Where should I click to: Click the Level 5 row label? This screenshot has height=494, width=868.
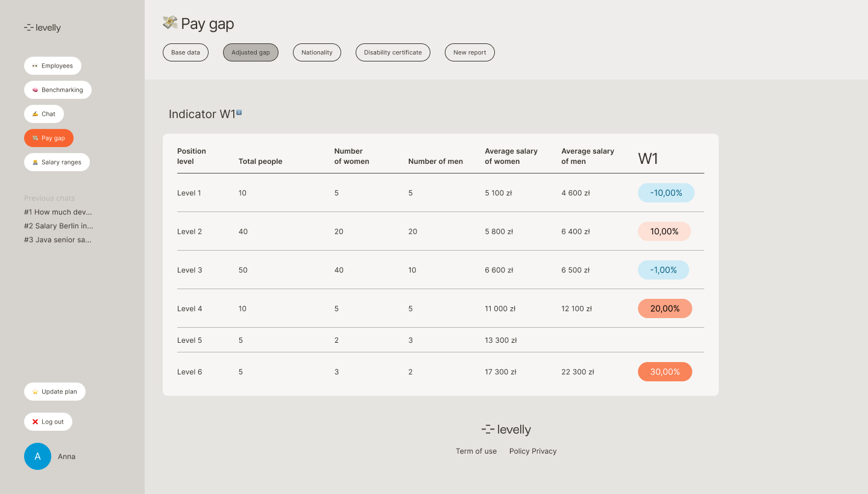click(x=189, y=340)
